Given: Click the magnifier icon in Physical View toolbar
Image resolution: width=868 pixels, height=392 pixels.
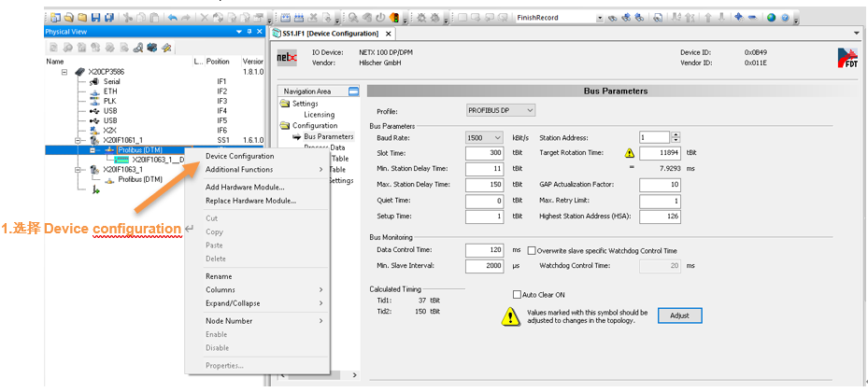Looking at the screenshot, I should click(x=137, y=48).
